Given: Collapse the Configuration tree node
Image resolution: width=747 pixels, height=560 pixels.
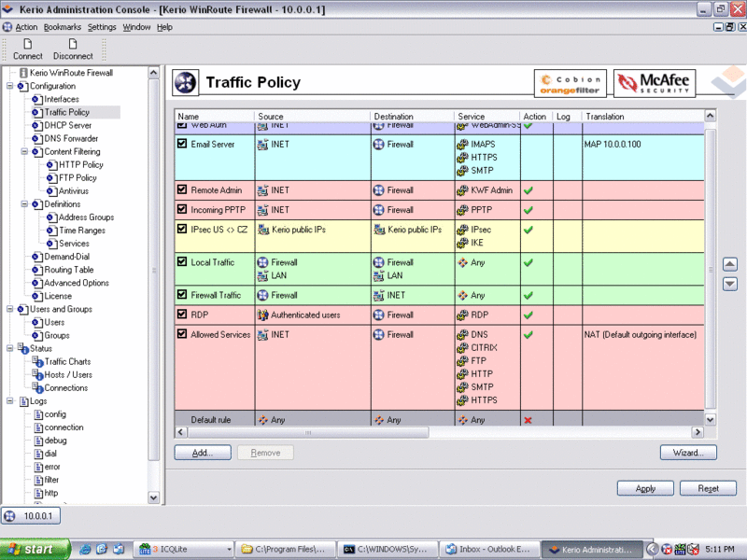Looking at the screenshot, I should (10, 86).
